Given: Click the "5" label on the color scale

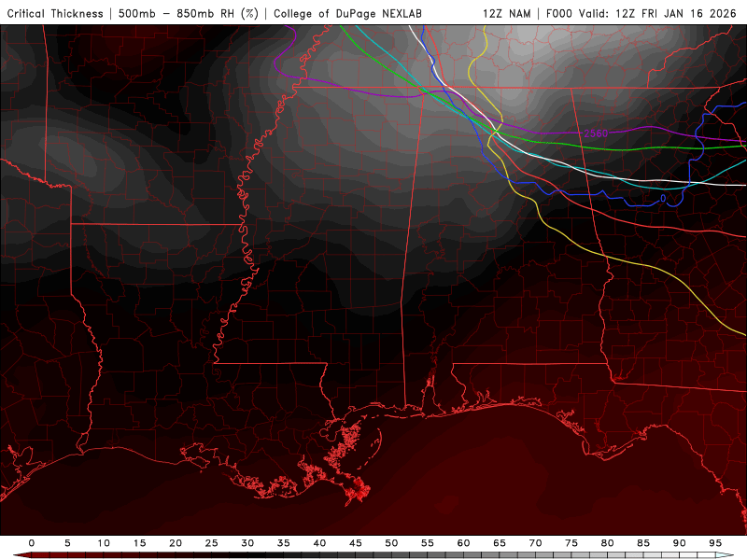Looking at the screenshot, I should tap(67, 543).
